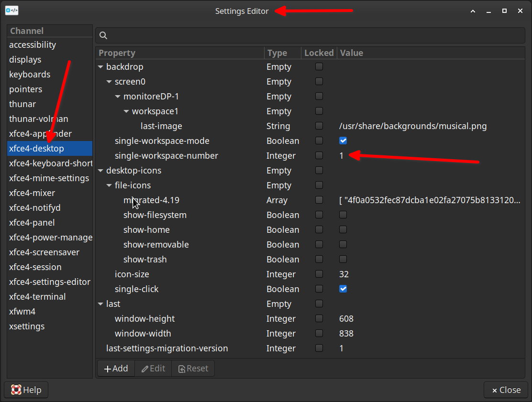532x402 pixels.
Task: Enable show-trash value checkbox
Action: click(343, 259)
